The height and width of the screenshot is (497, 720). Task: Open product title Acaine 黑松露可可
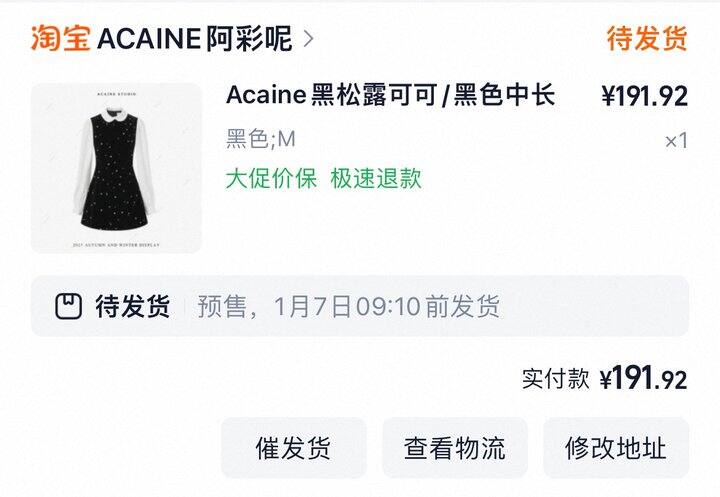tap(332, 95)
